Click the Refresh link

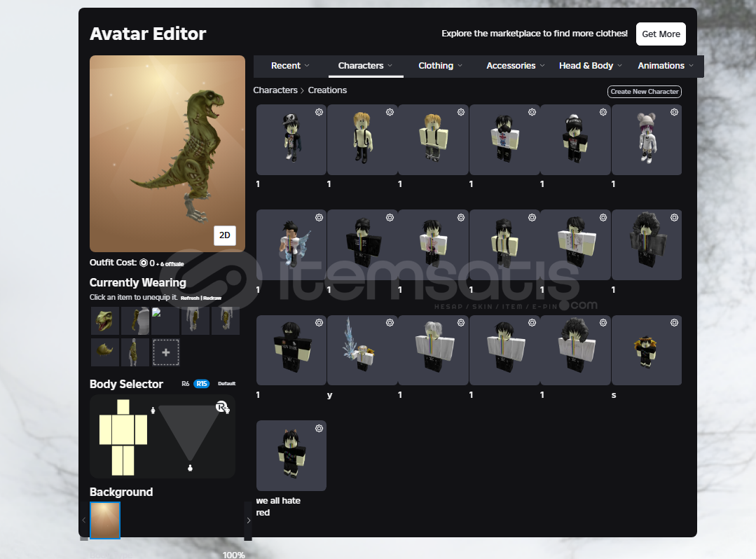pos(190,298)
